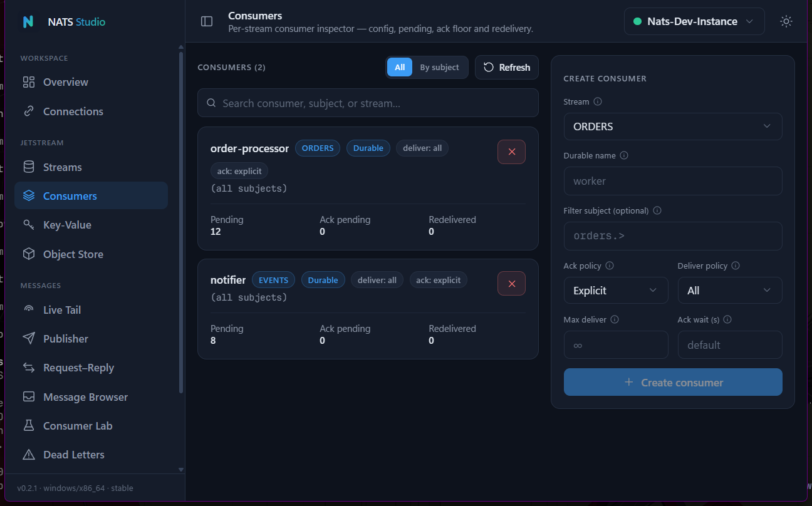Click the Ack wait info icon

coord(727,319)
